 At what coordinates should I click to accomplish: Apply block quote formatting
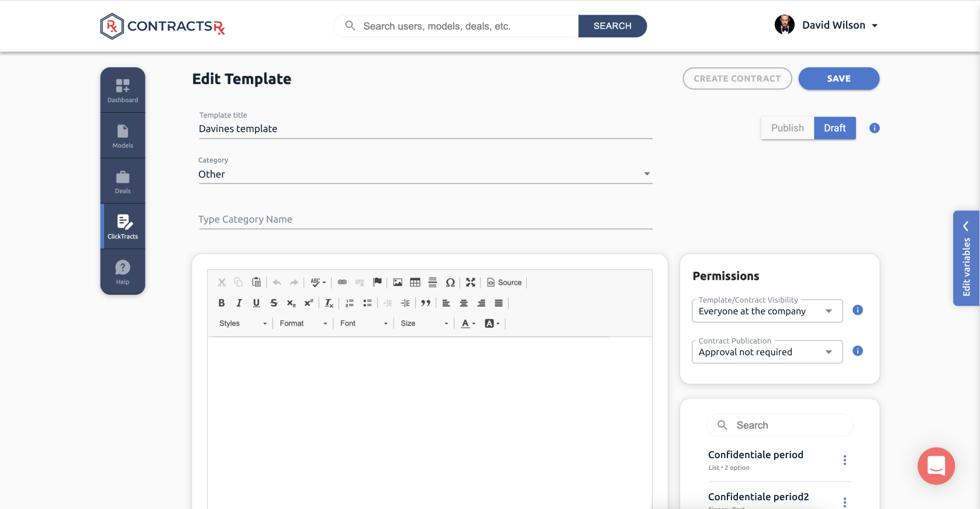[x=426, y=303]
